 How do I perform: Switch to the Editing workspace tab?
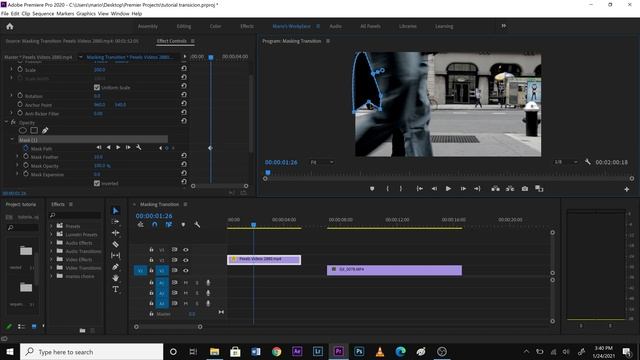(184, 26)
